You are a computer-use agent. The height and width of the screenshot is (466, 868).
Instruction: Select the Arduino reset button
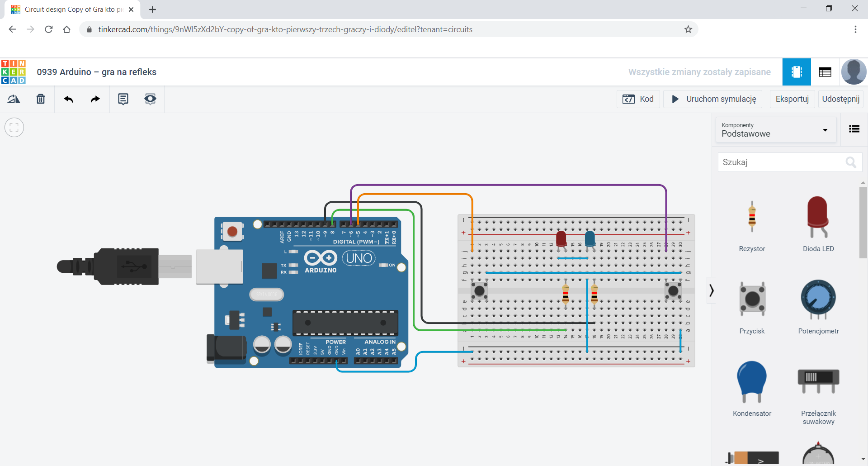coord(232,232)
